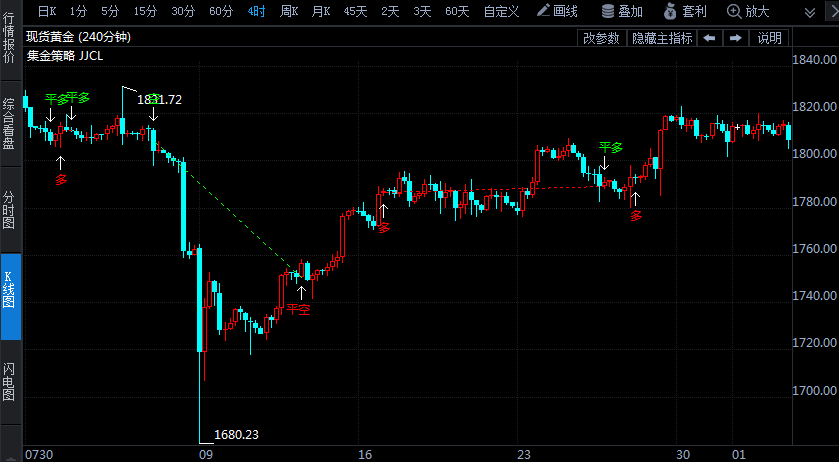The image size is (839, 462).
Task: Open the 说明 description button
Action: 769,38
